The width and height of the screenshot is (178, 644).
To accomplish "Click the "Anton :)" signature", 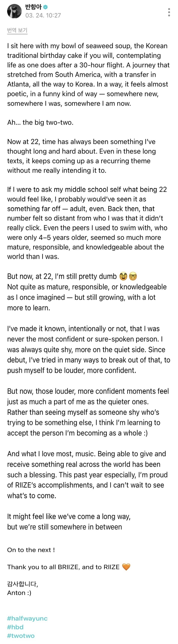I will (x=19, y=593).
